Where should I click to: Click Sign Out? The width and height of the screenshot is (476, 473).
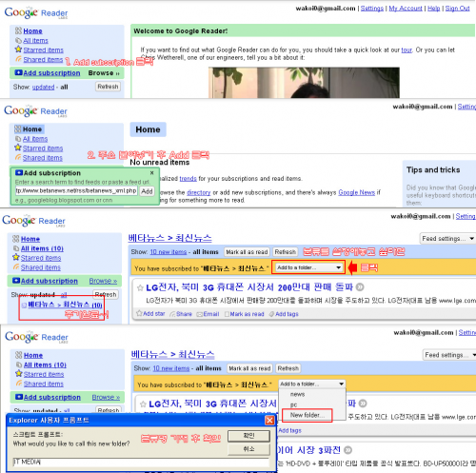tap(457, 9)
